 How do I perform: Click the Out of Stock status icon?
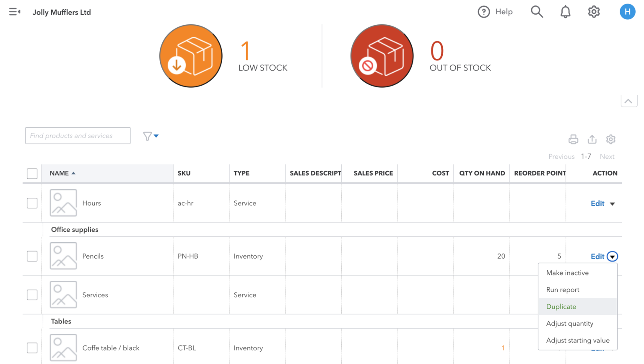click(x=382, y=56)
